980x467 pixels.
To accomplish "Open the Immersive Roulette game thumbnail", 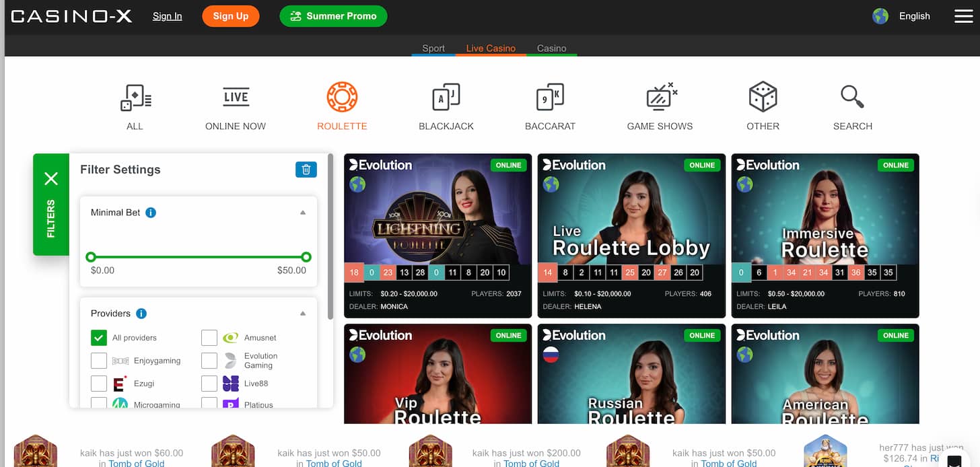I will pos(825,209).
